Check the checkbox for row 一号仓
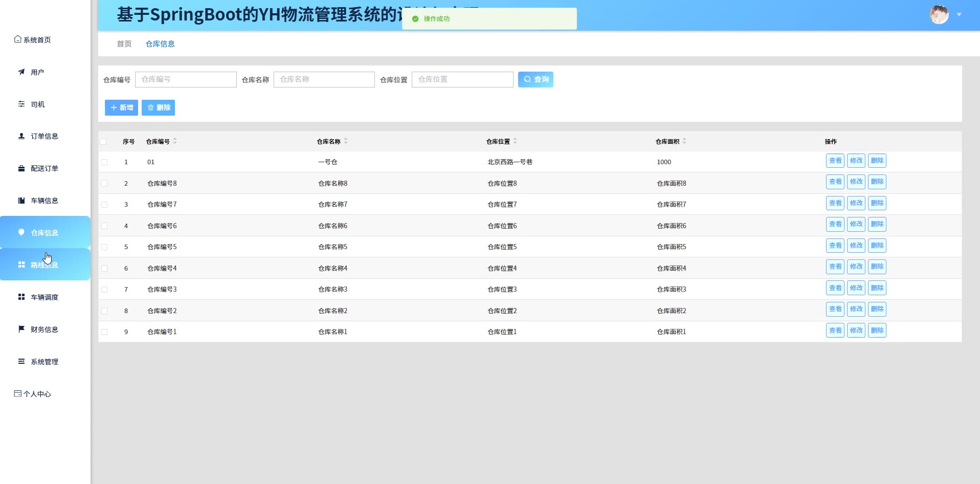 point(104,162)
